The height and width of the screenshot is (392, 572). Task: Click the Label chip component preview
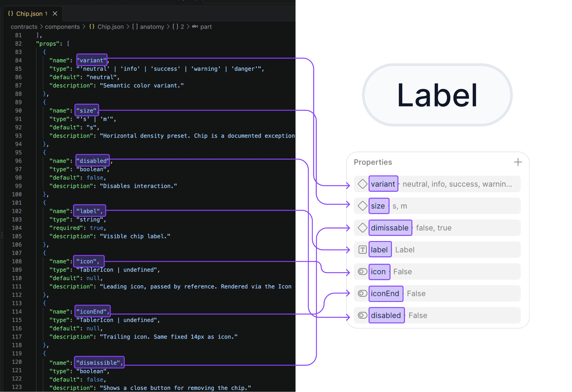point(437,95)
